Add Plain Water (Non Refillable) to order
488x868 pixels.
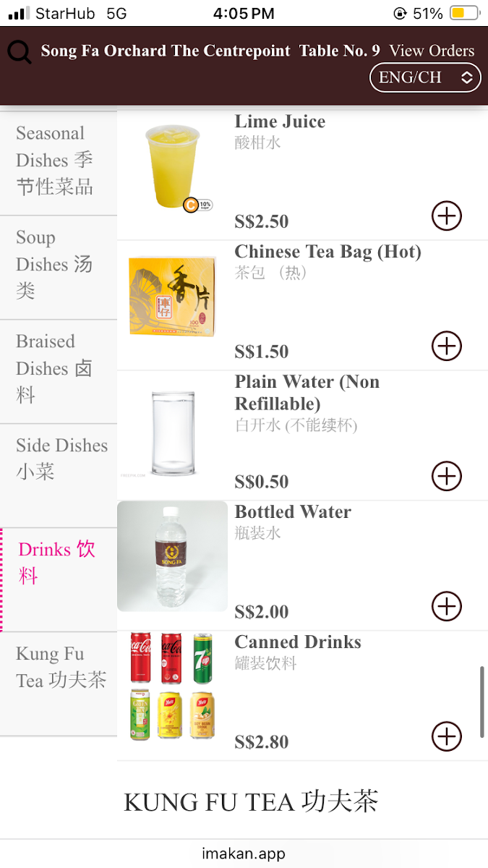446,476
